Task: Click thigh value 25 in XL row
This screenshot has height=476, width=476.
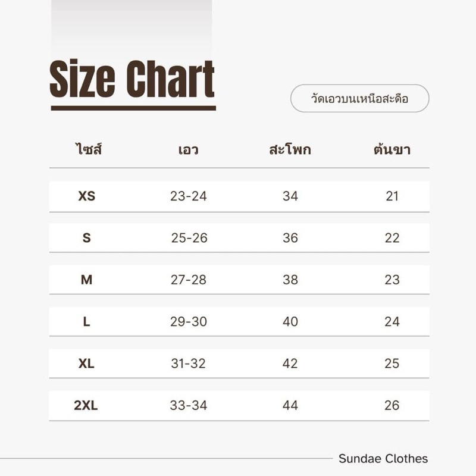Action: coord(392,364)
